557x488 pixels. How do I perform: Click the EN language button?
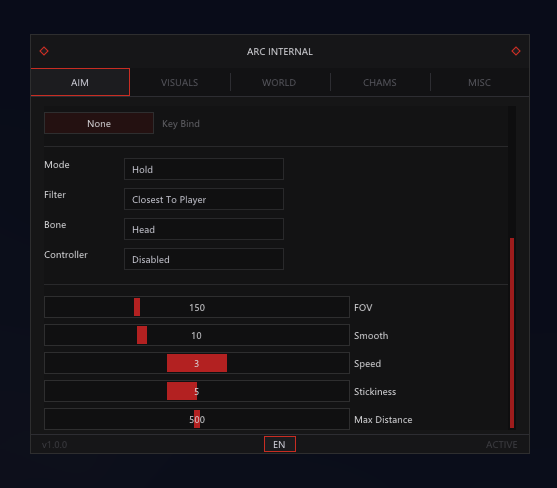tap(280, 444)
